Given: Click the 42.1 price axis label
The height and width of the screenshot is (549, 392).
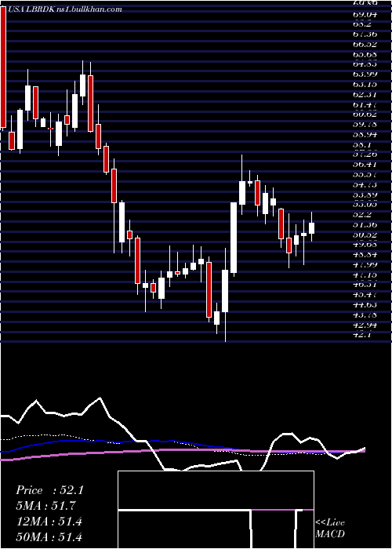Looking at the screenshot, I should click(x=362, y=334).
